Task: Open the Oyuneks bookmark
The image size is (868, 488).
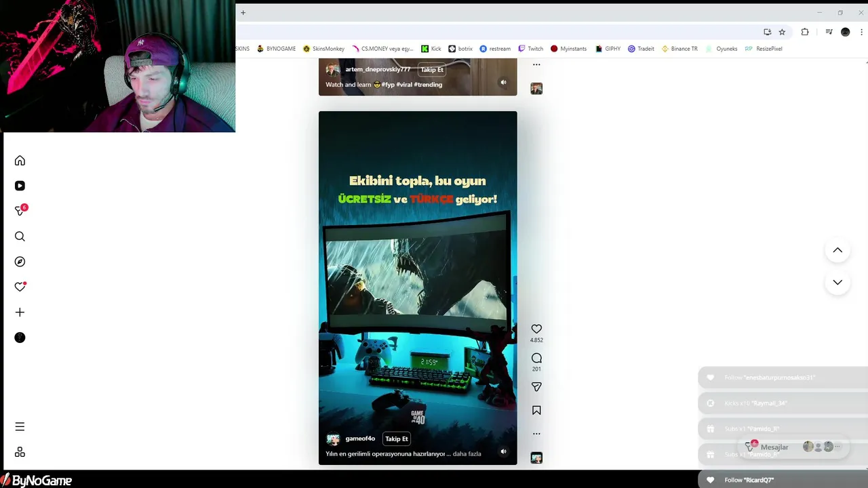Action: tap(722, 49)
